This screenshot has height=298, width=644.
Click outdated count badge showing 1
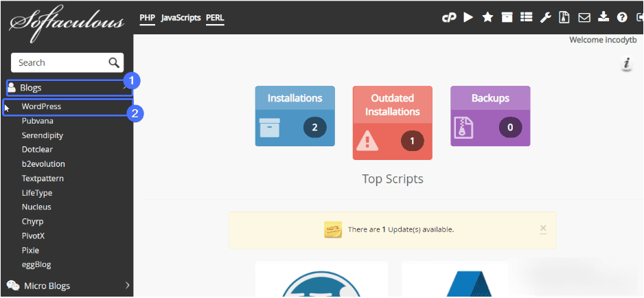tap(412, 141)
